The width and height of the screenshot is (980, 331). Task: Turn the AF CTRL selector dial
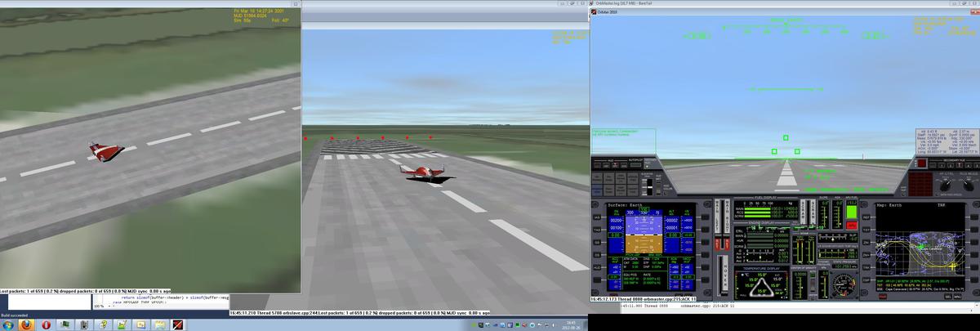pyautogui.click(x=945, y=186)
